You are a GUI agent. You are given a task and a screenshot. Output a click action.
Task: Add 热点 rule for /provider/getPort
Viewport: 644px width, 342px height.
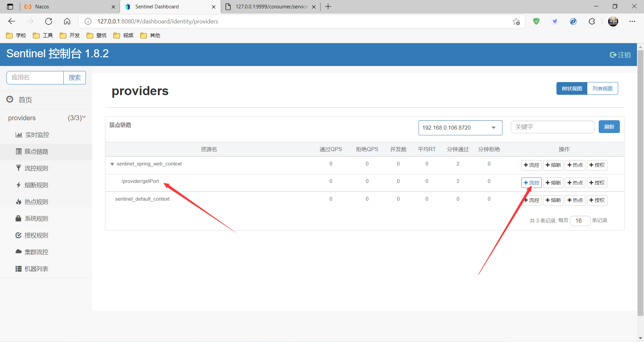[x=575, y=183]
